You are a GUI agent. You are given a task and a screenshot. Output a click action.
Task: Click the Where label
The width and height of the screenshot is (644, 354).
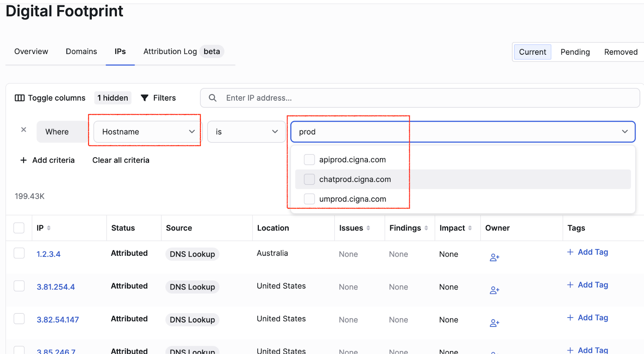pos(57,132)
